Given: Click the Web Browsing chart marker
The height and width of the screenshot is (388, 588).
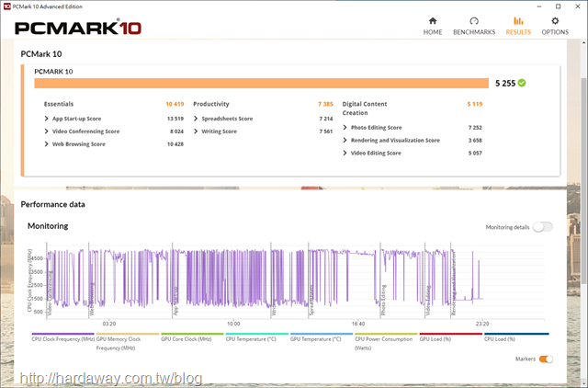Looking at the screenshot, I should pyautogui.click(x=92, y=299).
